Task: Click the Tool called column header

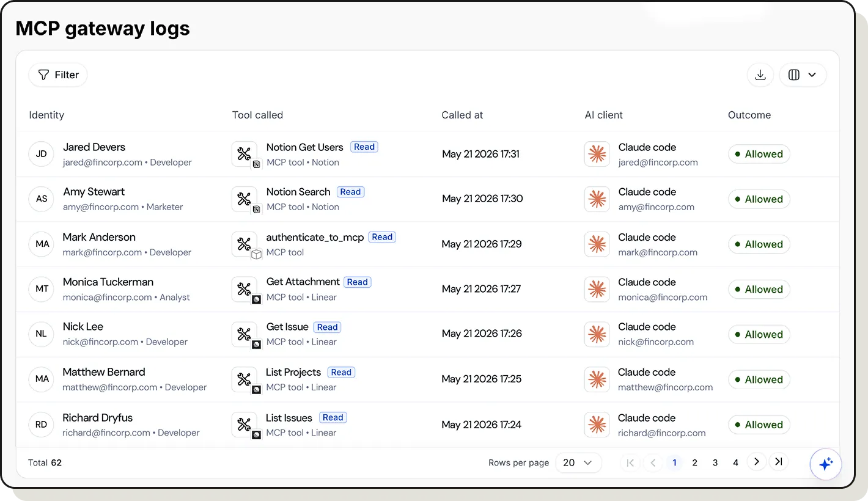Action: (x=257, y=115)
